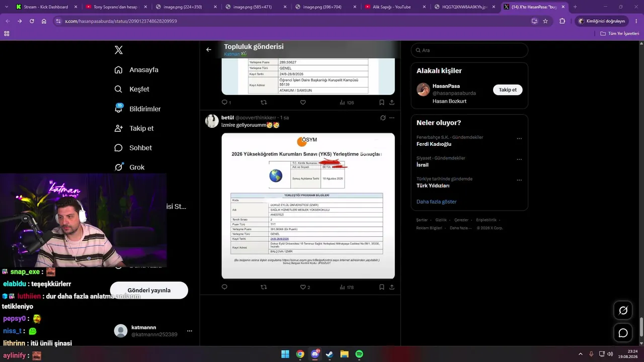Open Takip et in sidebar
Viewport: 644px width, 362px height.
[x=134, y=128]
